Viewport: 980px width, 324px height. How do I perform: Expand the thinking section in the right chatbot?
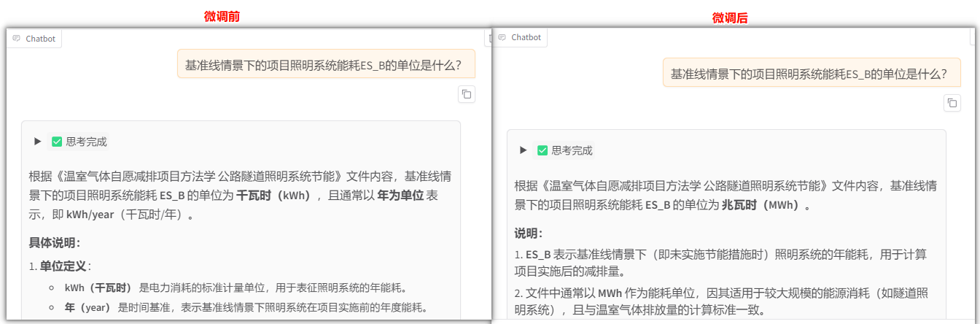(523, 150)
